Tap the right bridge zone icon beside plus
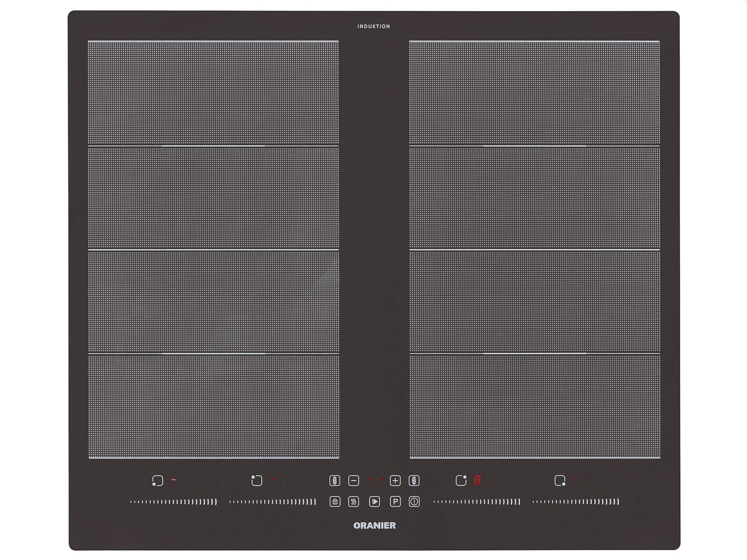747x560 pixels. pyautogui.click(x=414, y=480)
